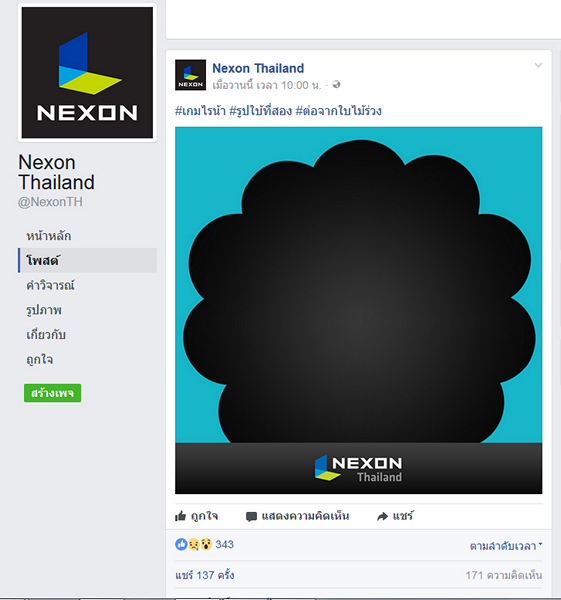Expand the post options chevron menu
The width and height of the screenshot is (561, 600).
coord(538,65)
